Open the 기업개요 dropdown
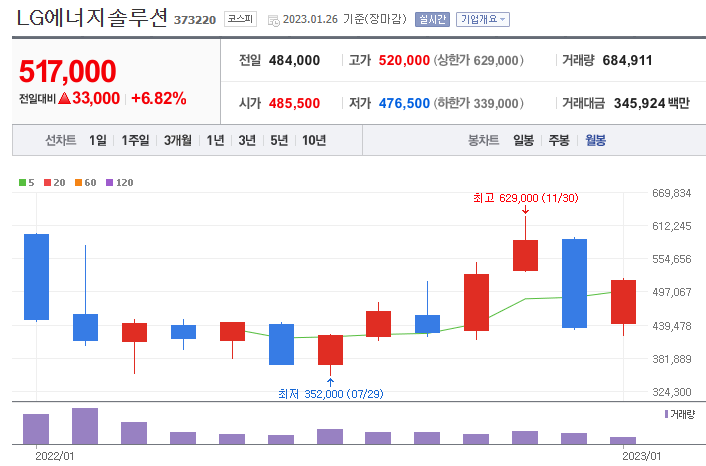 pos(483,19)
